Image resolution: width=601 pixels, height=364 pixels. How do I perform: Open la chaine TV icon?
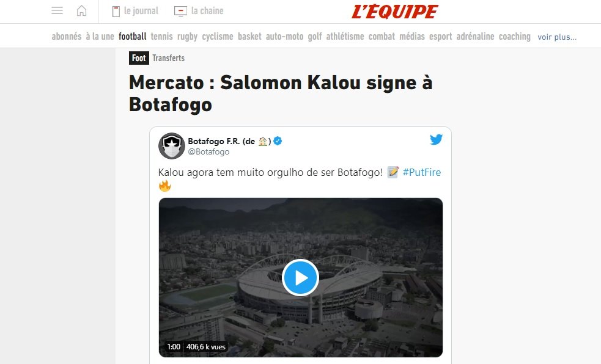coord(180,11)
